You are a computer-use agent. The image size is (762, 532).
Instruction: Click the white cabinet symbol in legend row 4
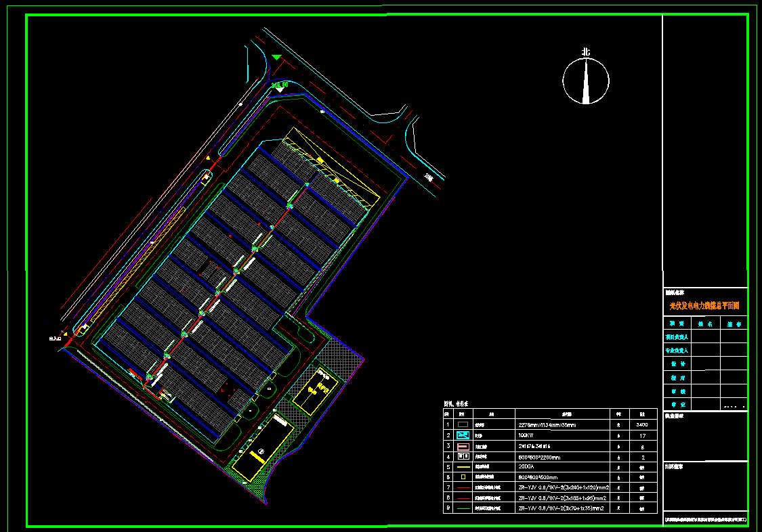(x=463, y=457)
